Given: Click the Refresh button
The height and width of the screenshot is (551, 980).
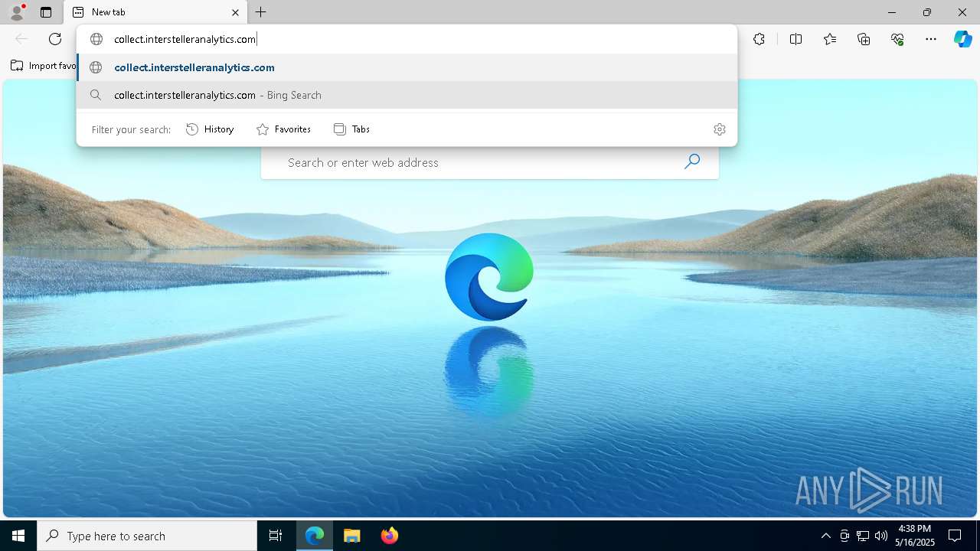Looking at the screenshot, I should (x=55, y=39).
